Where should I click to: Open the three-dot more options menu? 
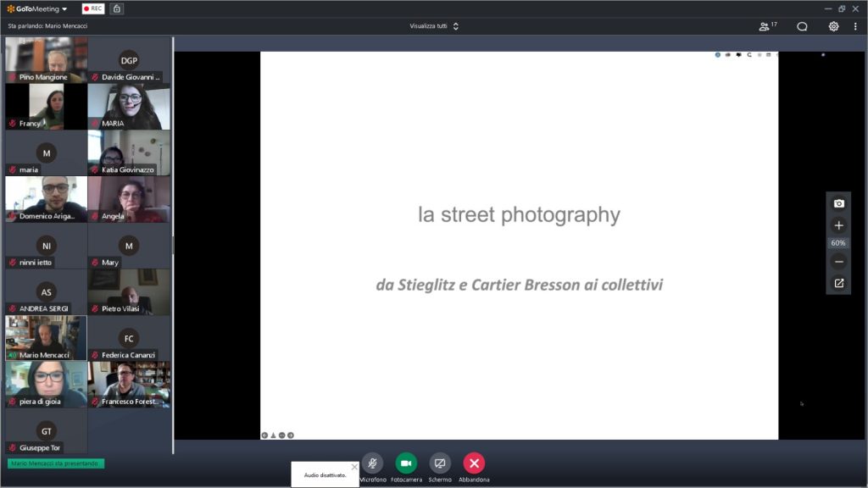[855, 26]
